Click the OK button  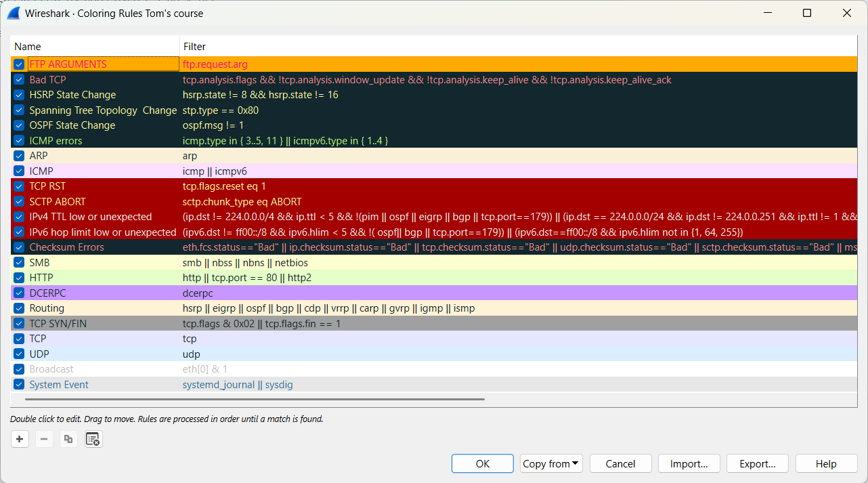(483, 464)
